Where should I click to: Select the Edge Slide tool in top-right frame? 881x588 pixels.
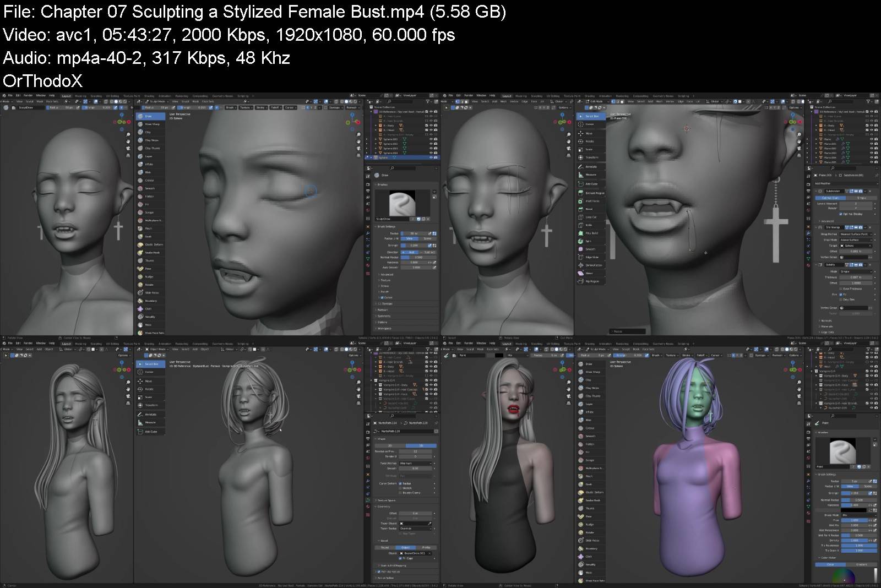pyautogui.click(x=590, y=257)
